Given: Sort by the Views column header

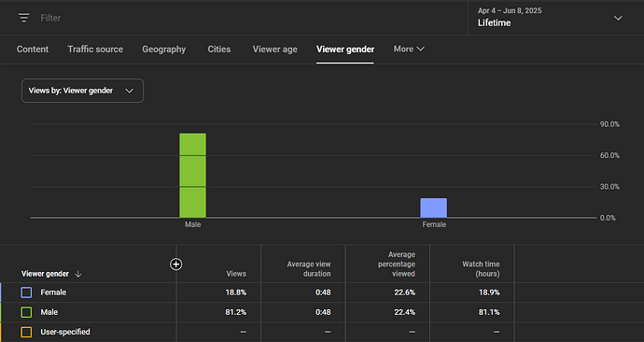Looking at the screenshot, I should click(x=236, y=274).
